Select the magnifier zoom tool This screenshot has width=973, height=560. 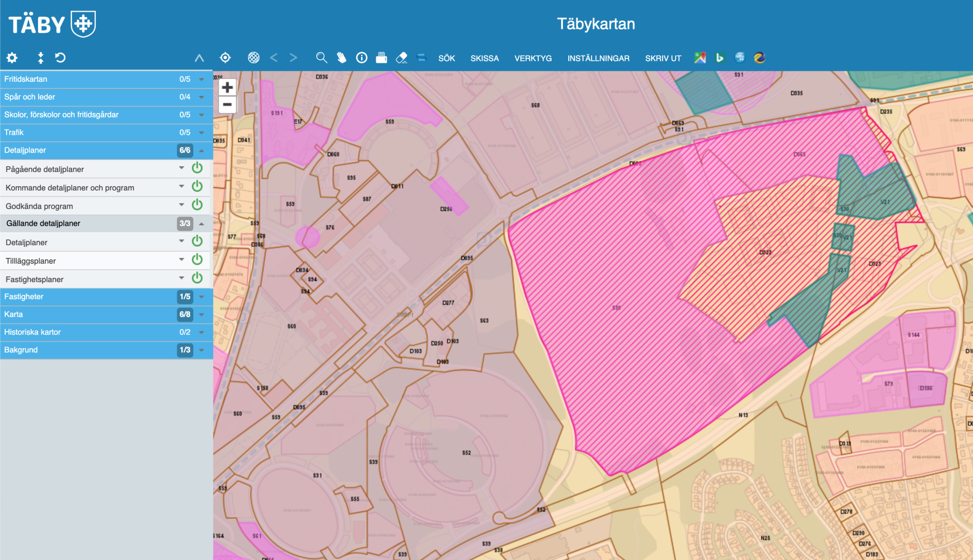(322, 58)
